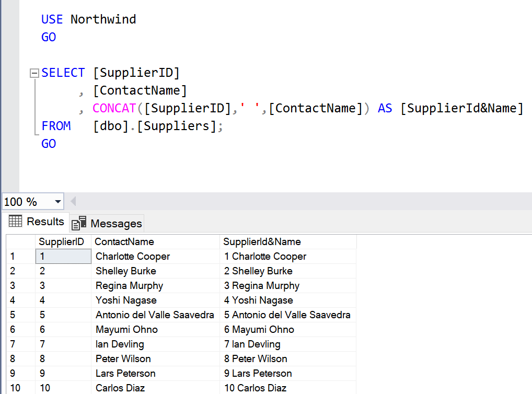Click the Yoshi Nagase ContactName cell

[126, 300]
